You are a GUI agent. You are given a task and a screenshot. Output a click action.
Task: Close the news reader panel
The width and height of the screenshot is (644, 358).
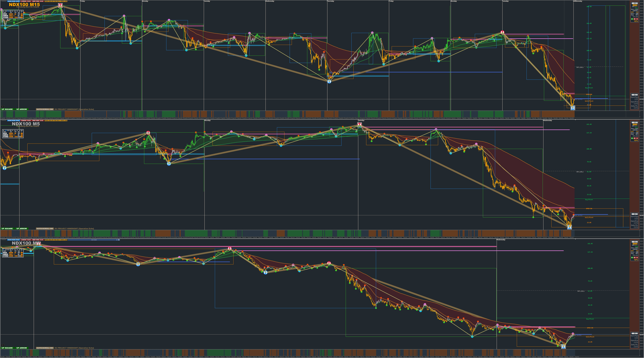pos(119,240)
